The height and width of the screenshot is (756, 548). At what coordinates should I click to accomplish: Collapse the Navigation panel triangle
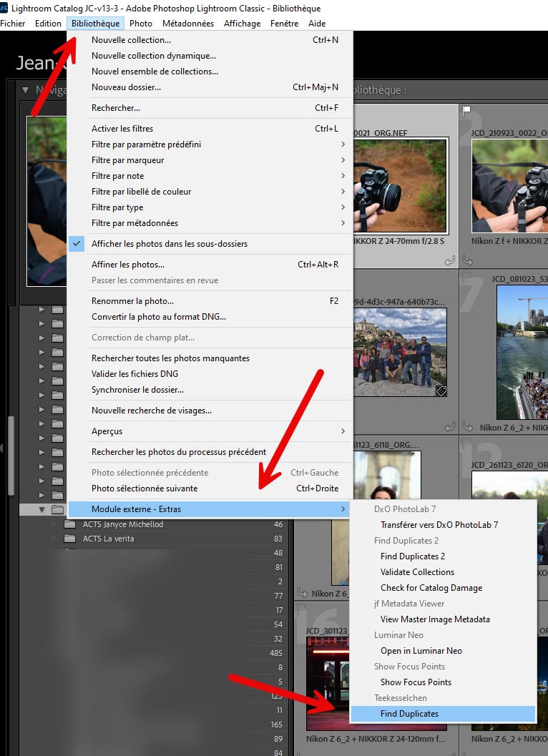26,89
